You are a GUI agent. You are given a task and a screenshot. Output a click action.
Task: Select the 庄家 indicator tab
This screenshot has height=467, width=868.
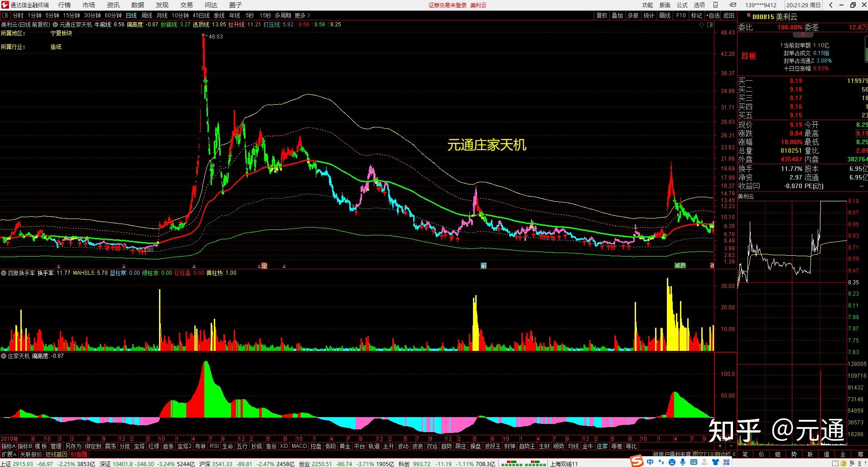click(602, 446)
